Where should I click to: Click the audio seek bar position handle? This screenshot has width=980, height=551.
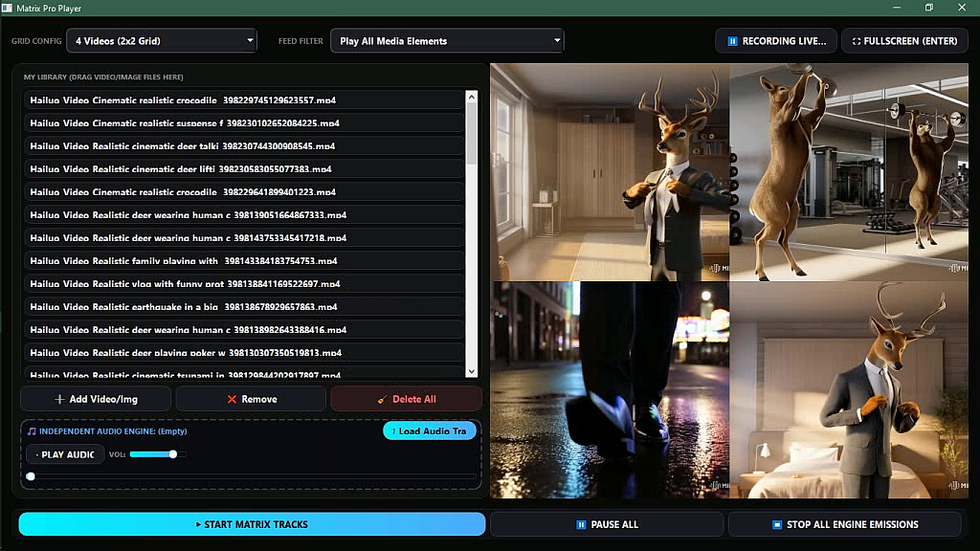click(x=31, y=476)
